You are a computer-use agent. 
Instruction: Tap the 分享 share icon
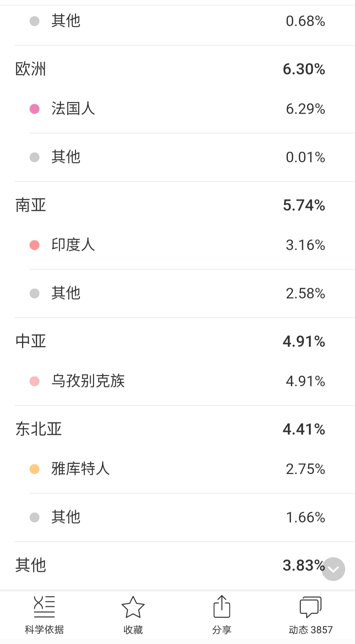tap(222, 606)
